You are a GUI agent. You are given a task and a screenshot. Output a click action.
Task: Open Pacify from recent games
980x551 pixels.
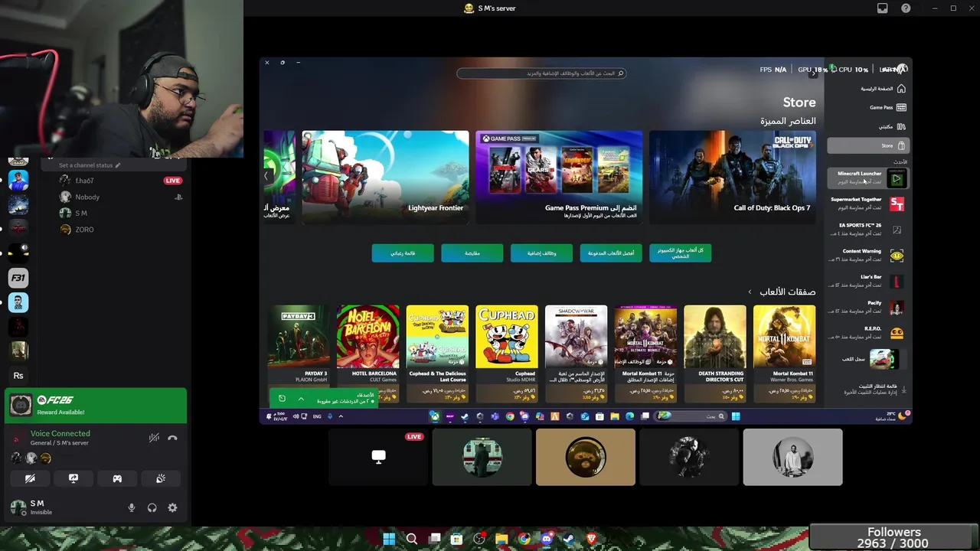(x=868, y=307)
